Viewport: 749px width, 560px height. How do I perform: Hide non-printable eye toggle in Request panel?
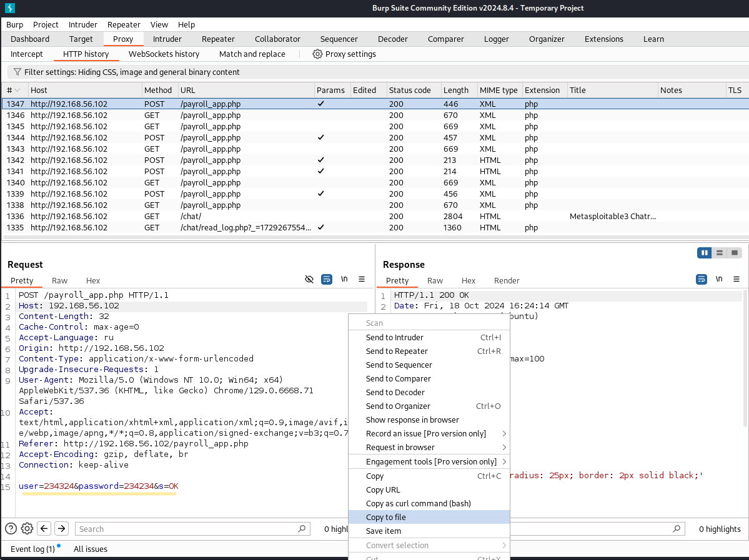309,280
